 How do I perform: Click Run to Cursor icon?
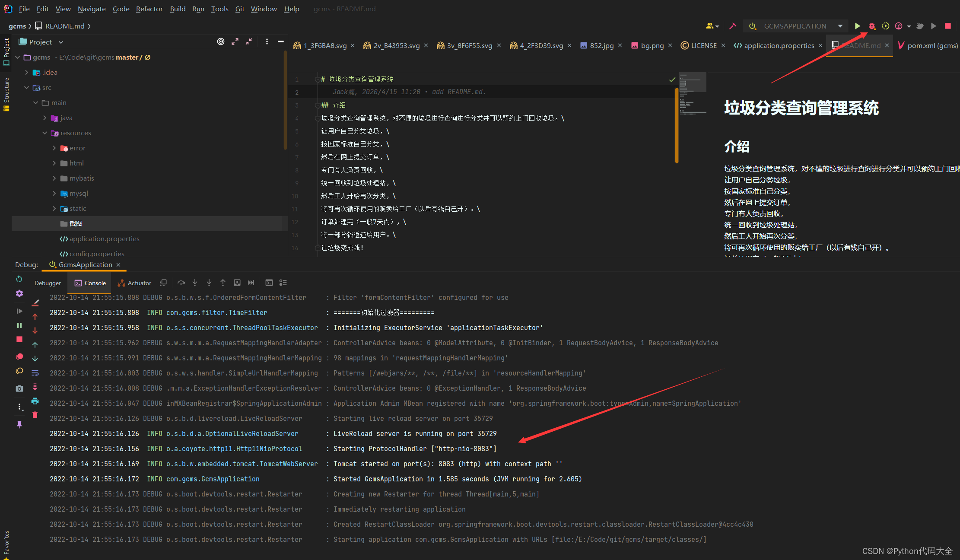point(251,283)
